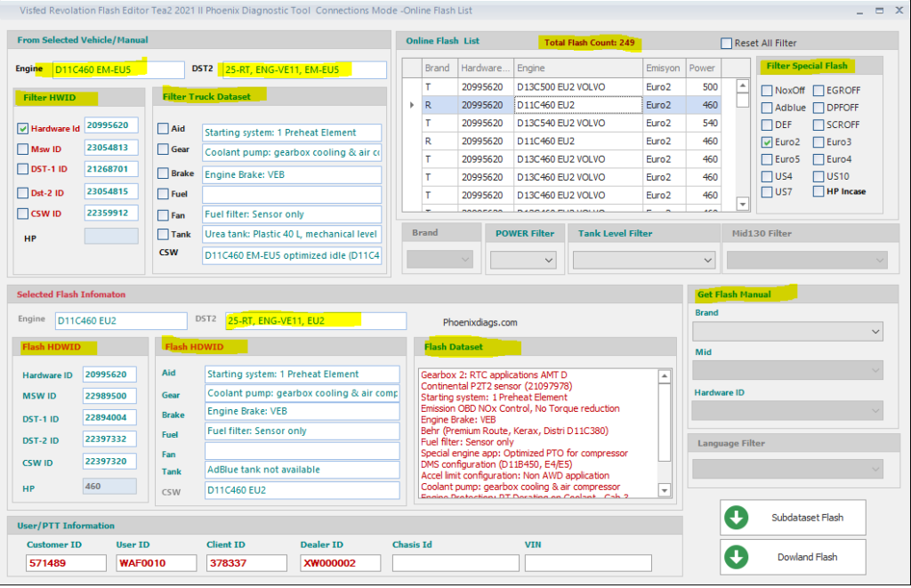911x588 pixels.
Task: Sort the flash list by Brand column header
Action: click(x=439, y=68)
